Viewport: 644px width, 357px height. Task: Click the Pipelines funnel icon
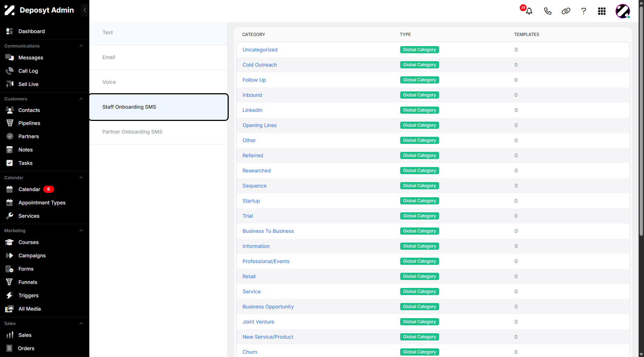(10, 123)
